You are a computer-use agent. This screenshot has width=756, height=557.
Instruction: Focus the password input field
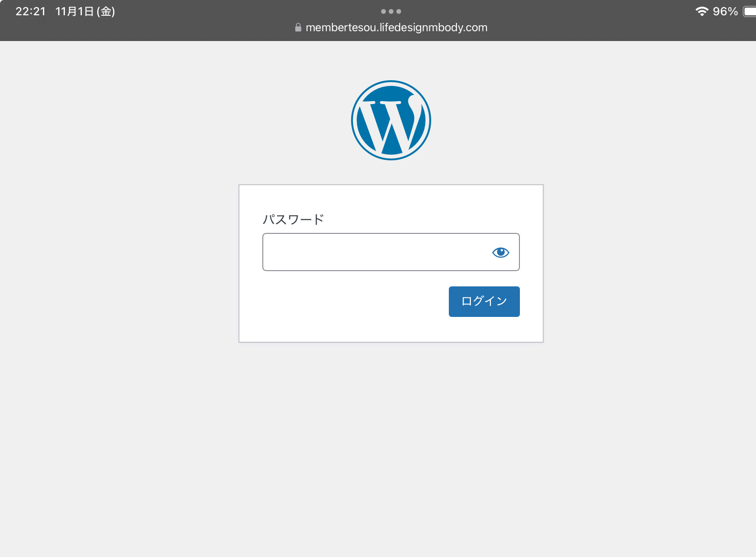(x=391, y=252)
